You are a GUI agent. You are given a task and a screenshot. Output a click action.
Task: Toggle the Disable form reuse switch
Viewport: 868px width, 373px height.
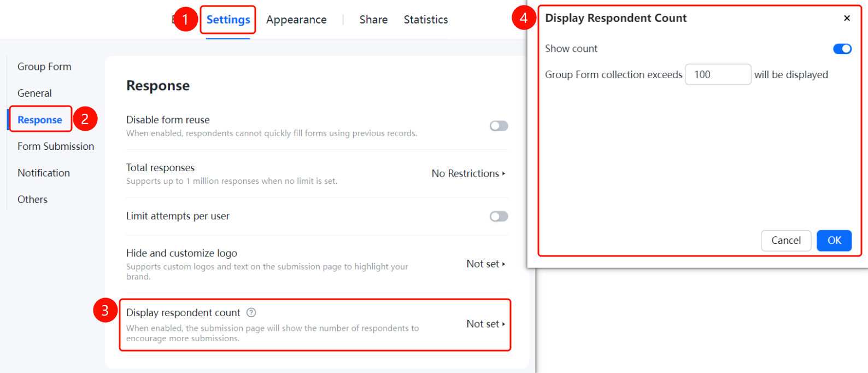pos(498,126)
